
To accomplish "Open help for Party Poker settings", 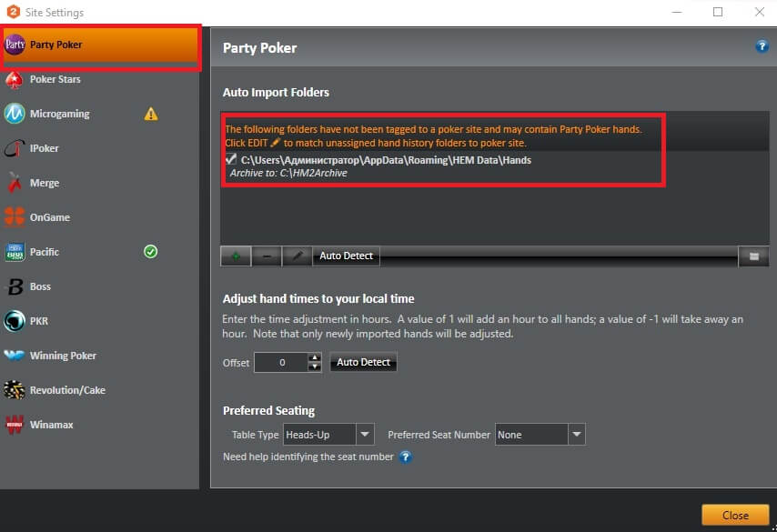I will click(x=762, y=46).
